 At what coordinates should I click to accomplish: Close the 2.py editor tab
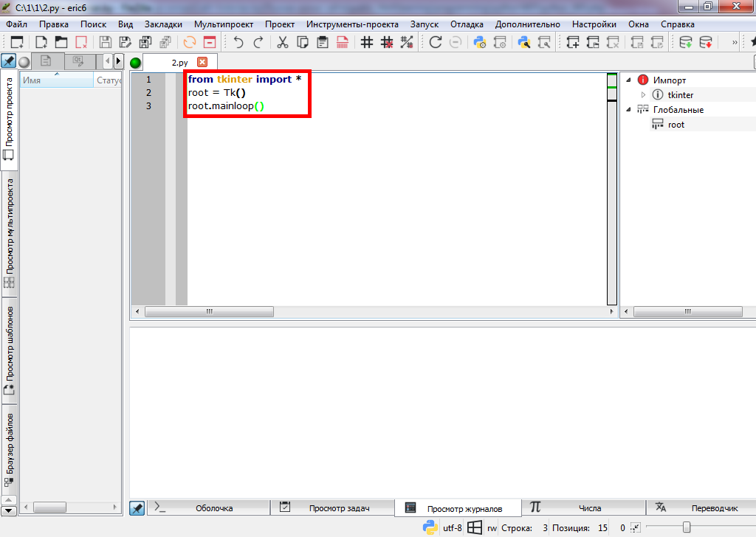click(202, 63)
